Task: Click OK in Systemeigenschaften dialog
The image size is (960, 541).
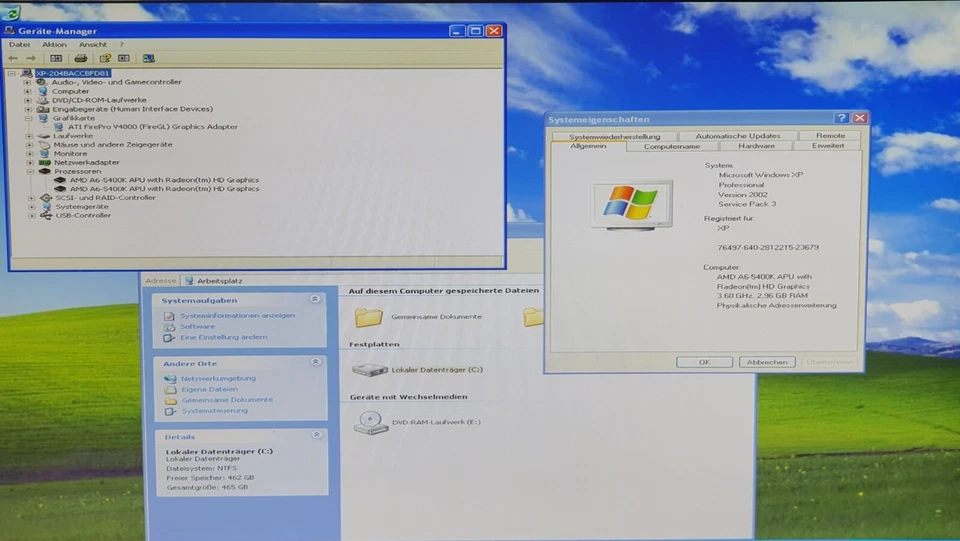Action: pyautogui.click(x=704, y=362)
